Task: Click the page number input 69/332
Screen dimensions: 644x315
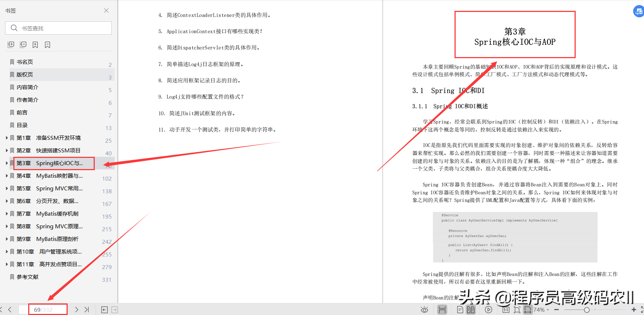Action: 43,310
